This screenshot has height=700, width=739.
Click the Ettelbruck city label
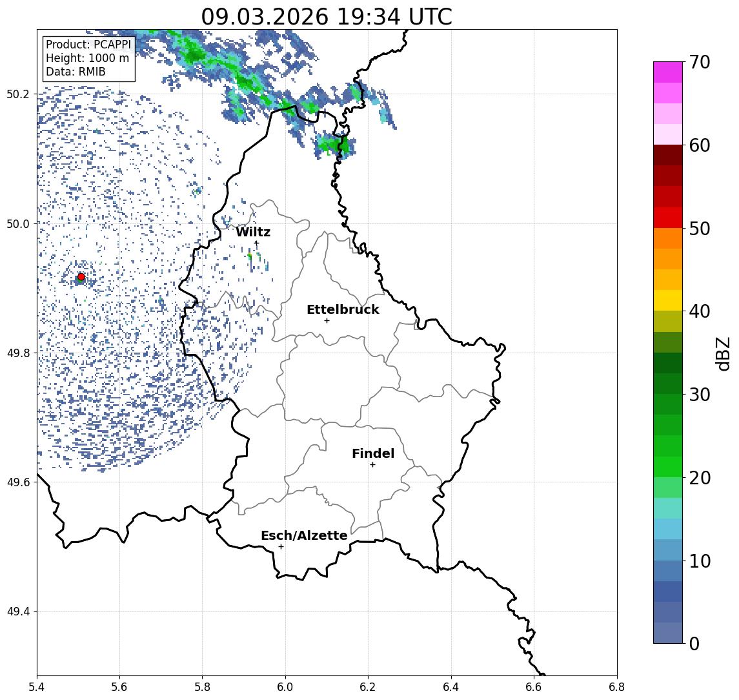(x=343, y=309)
